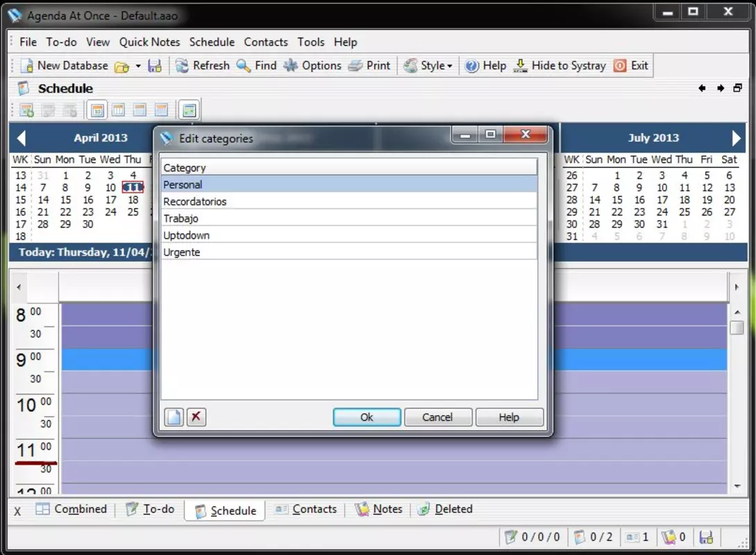Navigate back with the Schedule panel left arrow
The width and height of the screenshot is (756, 555).
point(702,88)
